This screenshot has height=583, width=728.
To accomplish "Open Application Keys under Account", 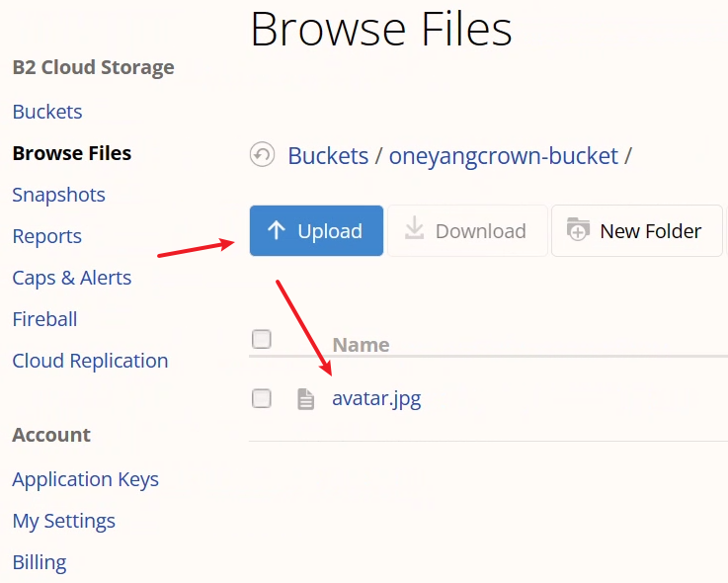I will pos(85,479).
